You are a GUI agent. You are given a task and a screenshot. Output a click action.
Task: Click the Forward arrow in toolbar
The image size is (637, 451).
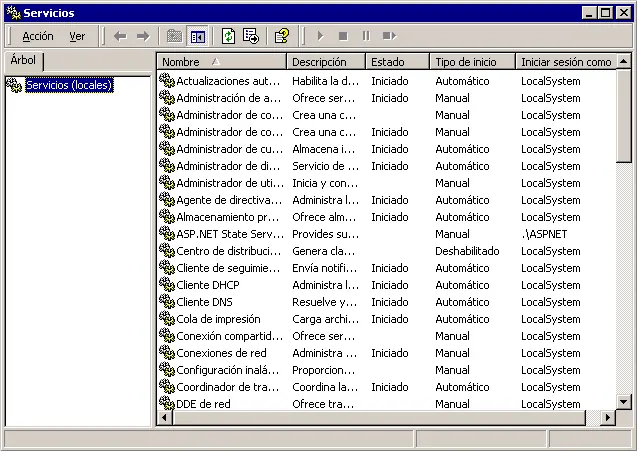click(x=143, y=36)
